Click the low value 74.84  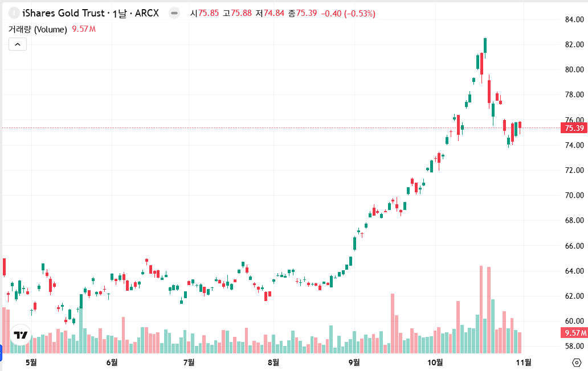(x=274, y=14)
